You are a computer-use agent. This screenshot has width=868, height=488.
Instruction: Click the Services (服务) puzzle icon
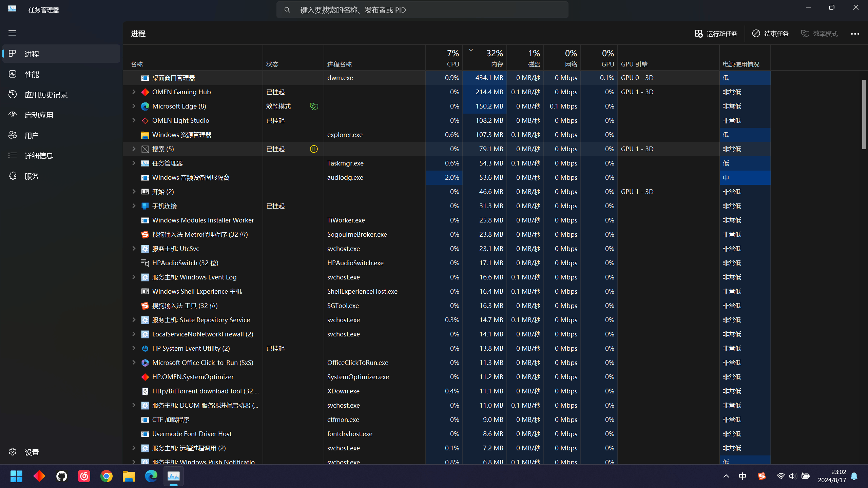[x=13, y=176]
